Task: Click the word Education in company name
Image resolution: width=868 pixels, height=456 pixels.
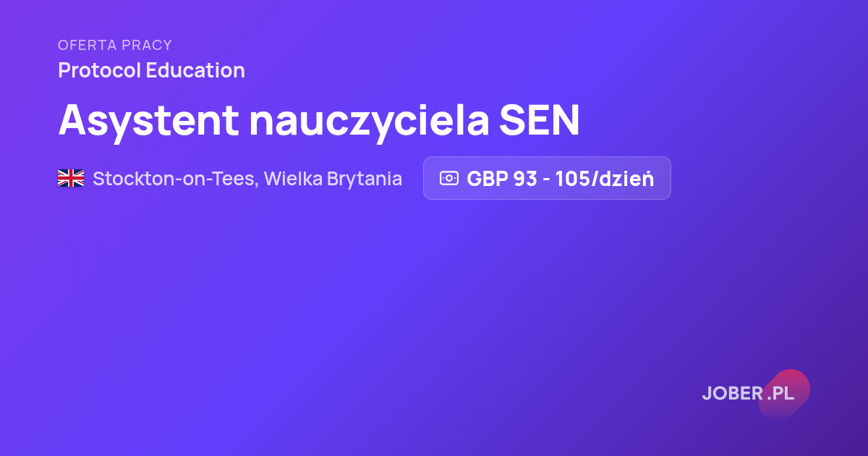Action: (195, 70)
